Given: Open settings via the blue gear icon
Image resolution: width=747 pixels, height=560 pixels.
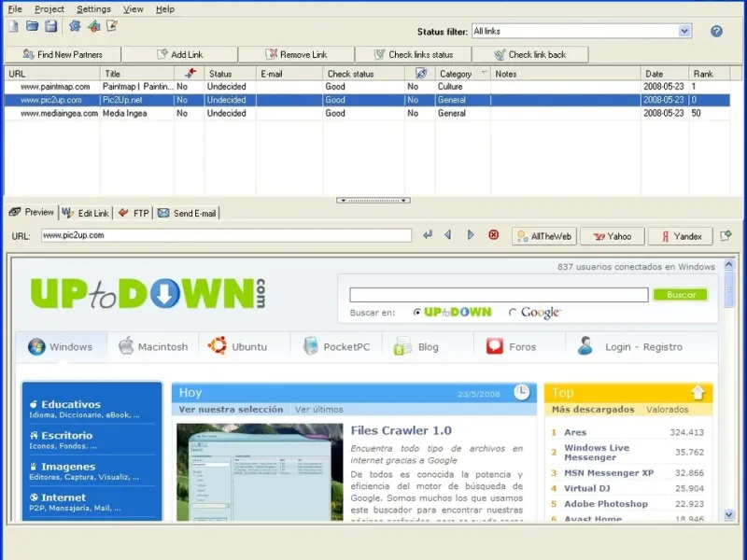Looking at the screenshot, I should 75,26.
